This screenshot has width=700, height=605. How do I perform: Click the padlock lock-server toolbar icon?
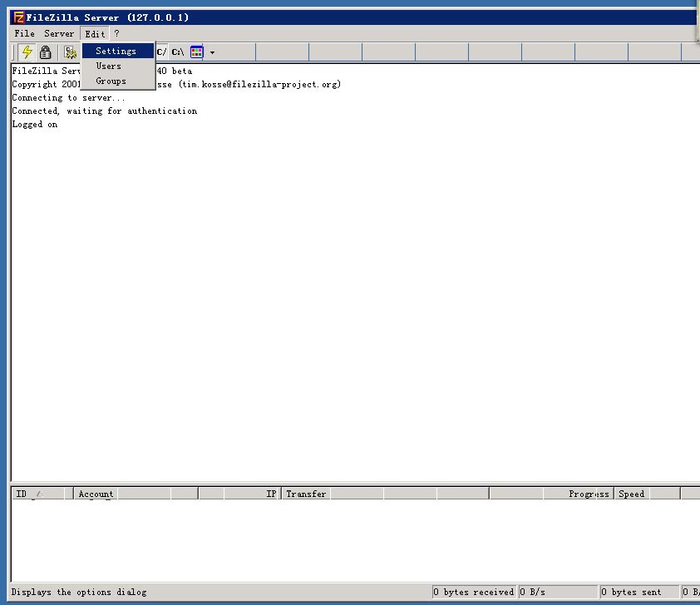coord(45,52)
